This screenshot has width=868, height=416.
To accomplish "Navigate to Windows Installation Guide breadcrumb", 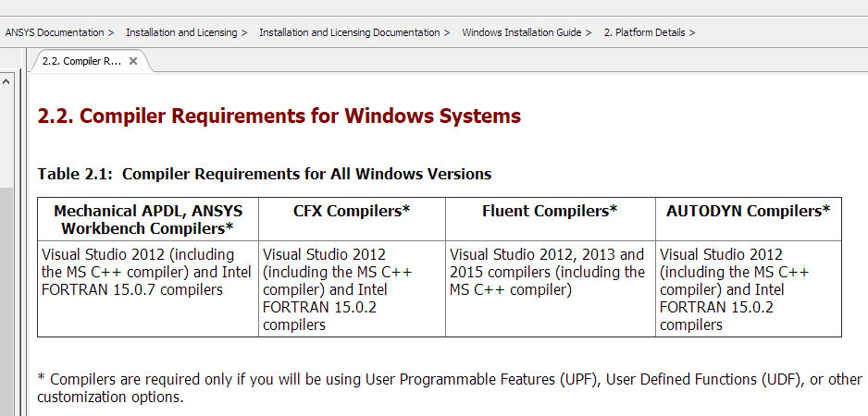I will (522, 32).
